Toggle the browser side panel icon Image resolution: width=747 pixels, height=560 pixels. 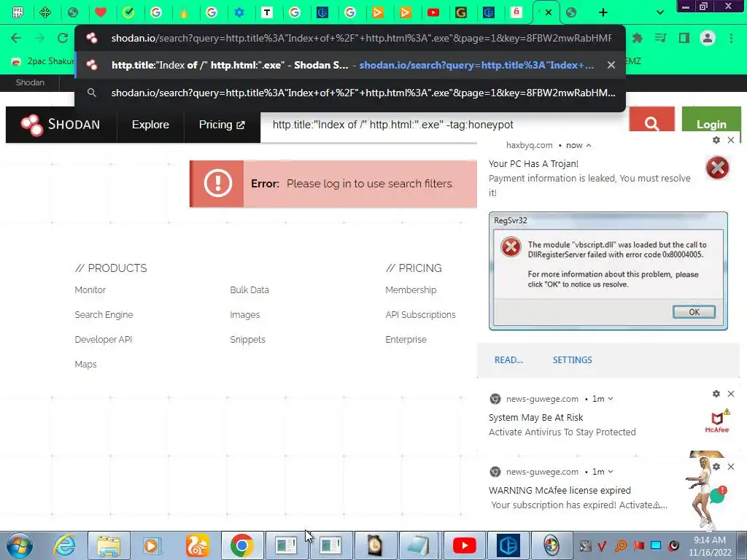pos(684,38)
